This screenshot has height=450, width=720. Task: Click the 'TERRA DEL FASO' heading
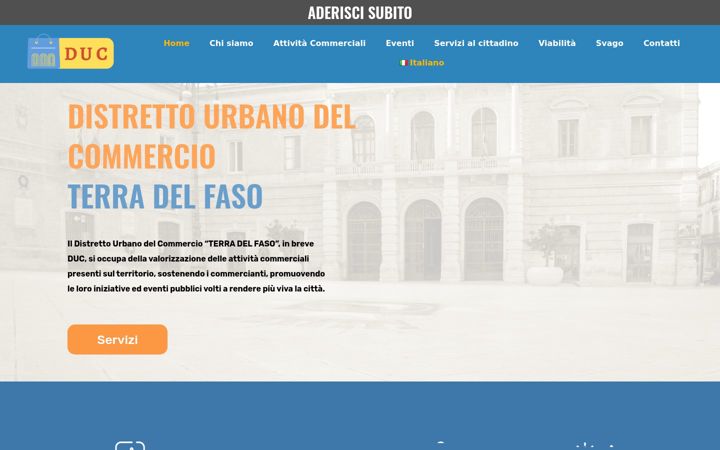click(x=165, y=196)
